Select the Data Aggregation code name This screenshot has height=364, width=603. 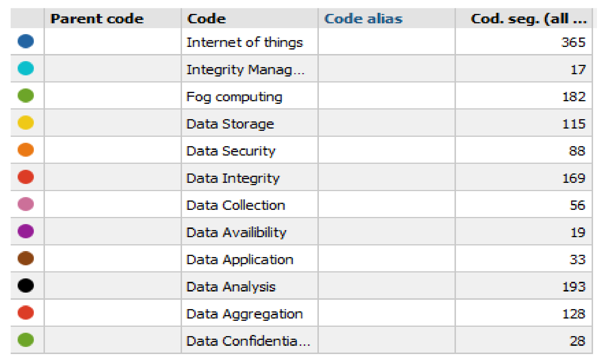(244, 314)
